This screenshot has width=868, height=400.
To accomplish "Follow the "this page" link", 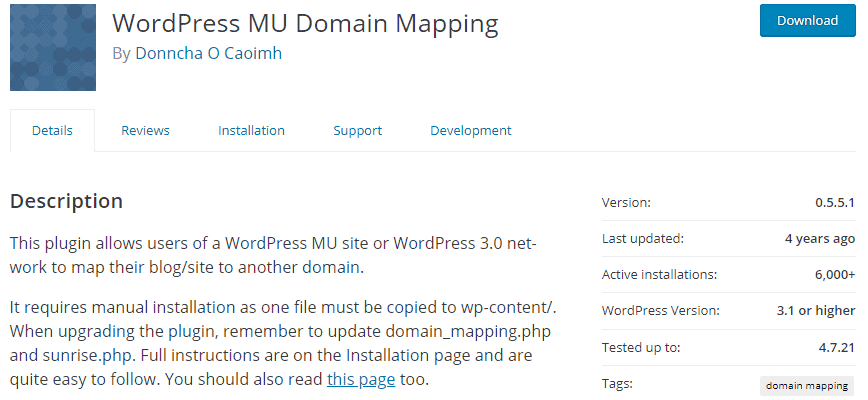I will click(x=361, y=379).
